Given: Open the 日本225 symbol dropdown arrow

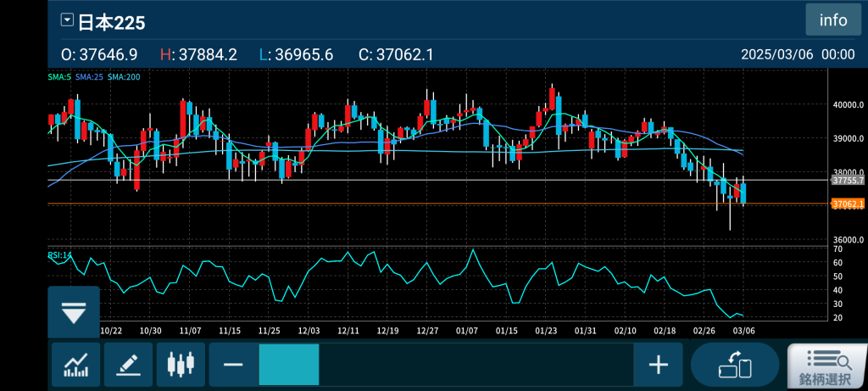Looking at the screenshot, I should coord(67,20).
